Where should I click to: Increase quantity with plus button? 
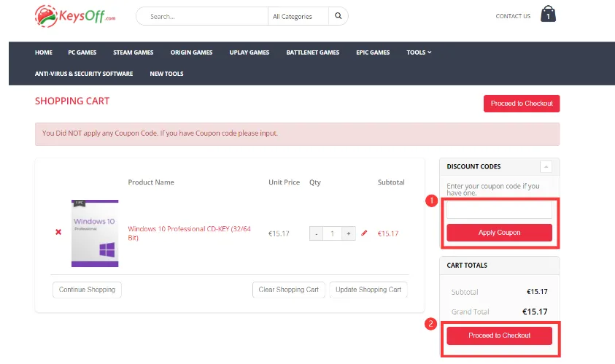[x=348, y=233]
